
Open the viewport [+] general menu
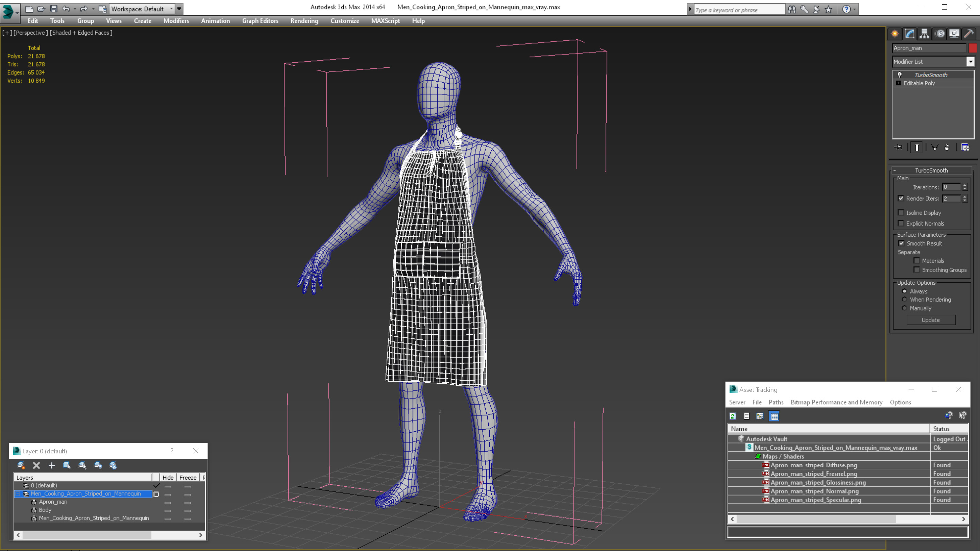[7, 33]
